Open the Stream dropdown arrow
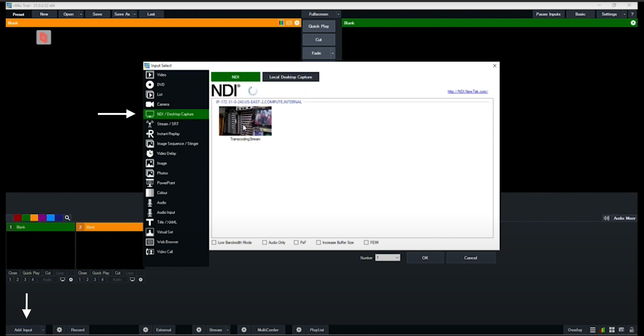 (228, 330)
